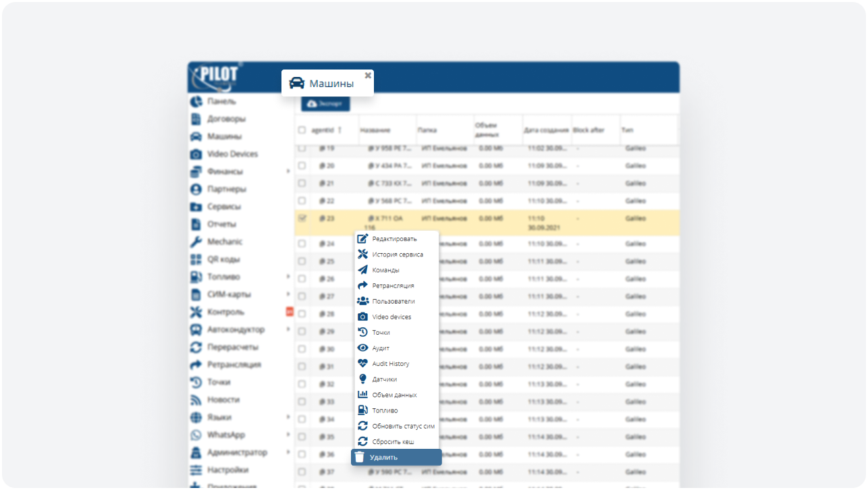Click the camera icon for Video Devices in sidebar
Image resolution: width=868 pixels, height=490 pixels.
click(196, 155)
